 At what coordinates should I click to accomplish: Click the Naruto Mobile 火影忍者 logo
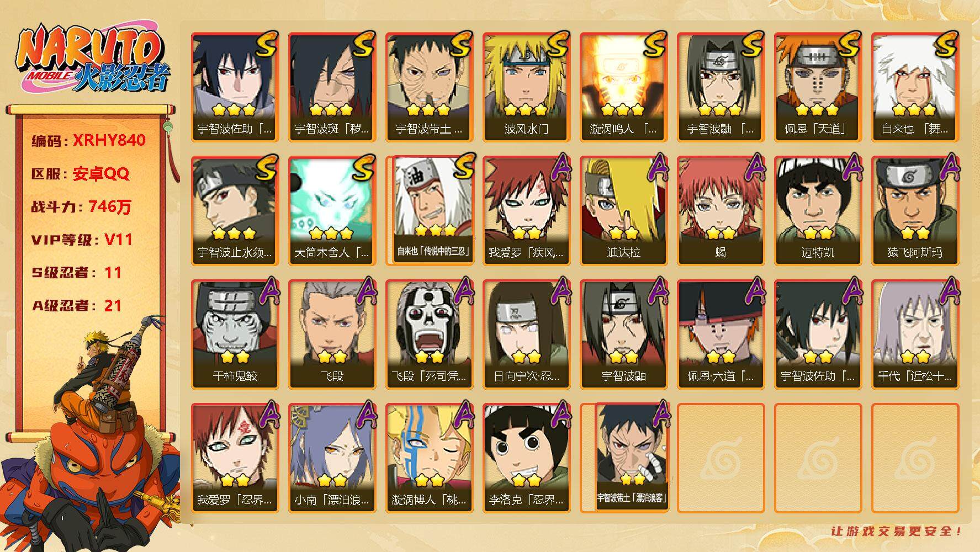click(92, 60)
